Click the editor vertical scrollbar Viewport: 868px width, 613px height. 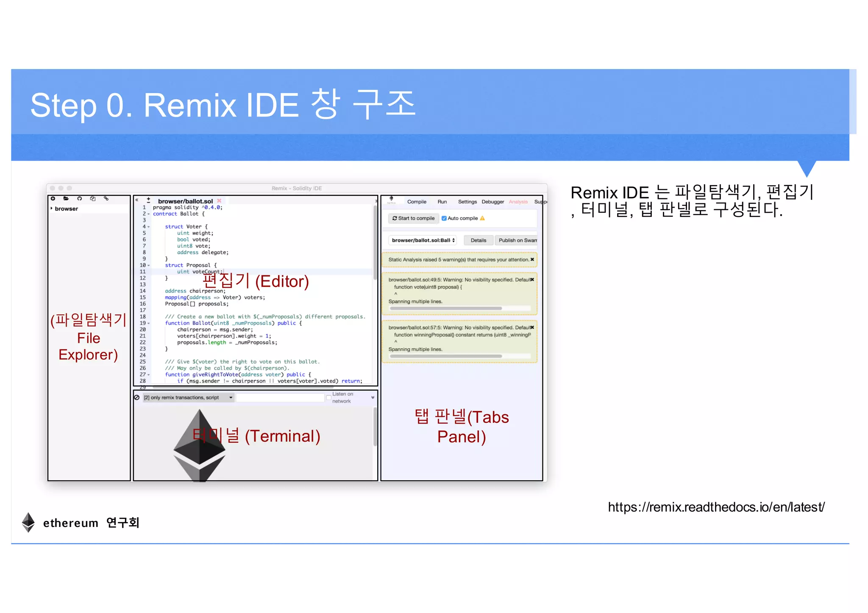tap(375, 242)
